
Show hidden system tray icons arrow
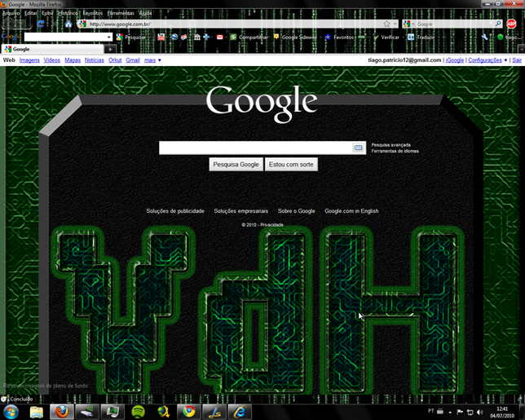point(450,413)
